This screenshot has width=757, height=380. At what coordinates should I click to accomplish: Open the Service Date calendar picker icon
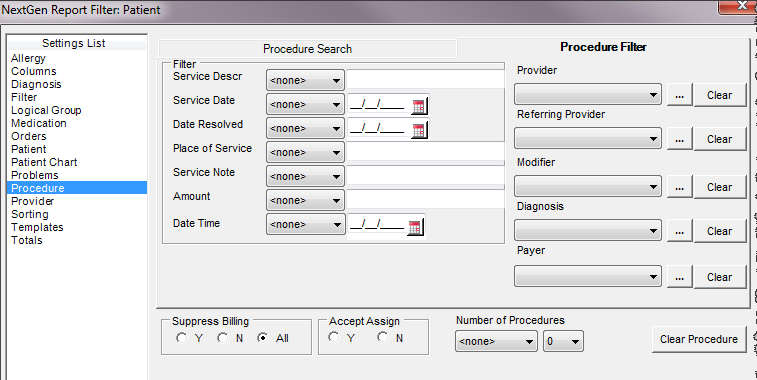pyautogui.click(x=419, y=106)
